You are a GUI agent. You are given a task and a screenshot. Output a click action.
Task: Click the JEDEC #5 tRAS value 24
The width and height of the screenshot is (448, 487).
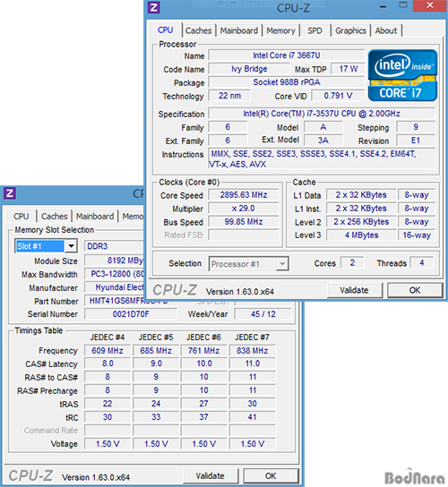click(156, 404)
